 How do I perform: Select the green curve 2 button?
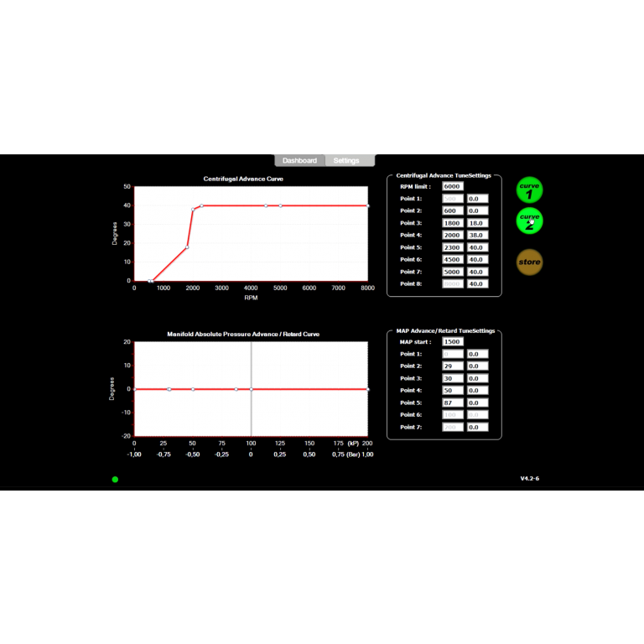(529, 221)
